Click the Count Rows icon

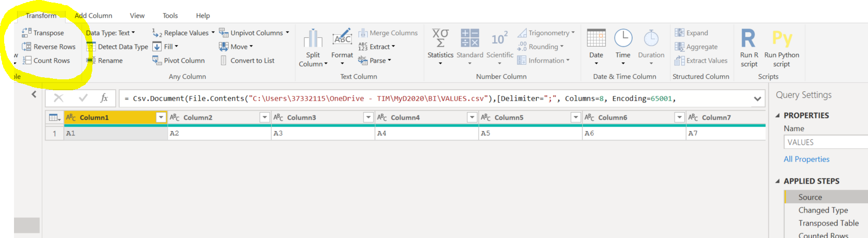point(26,61)
